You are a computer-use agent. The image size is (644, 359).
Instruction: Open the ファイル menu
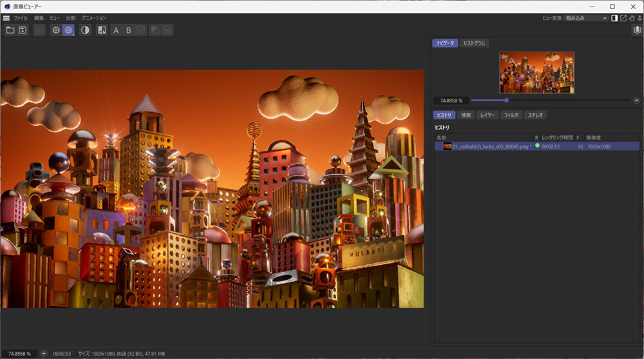[21, 18]
